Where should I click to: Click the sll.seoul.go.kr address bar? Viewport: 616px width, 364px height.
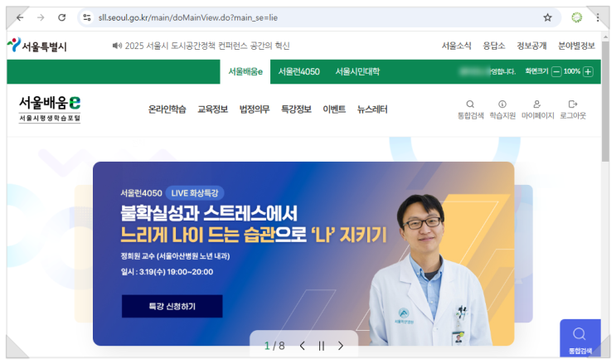(319, 17)
